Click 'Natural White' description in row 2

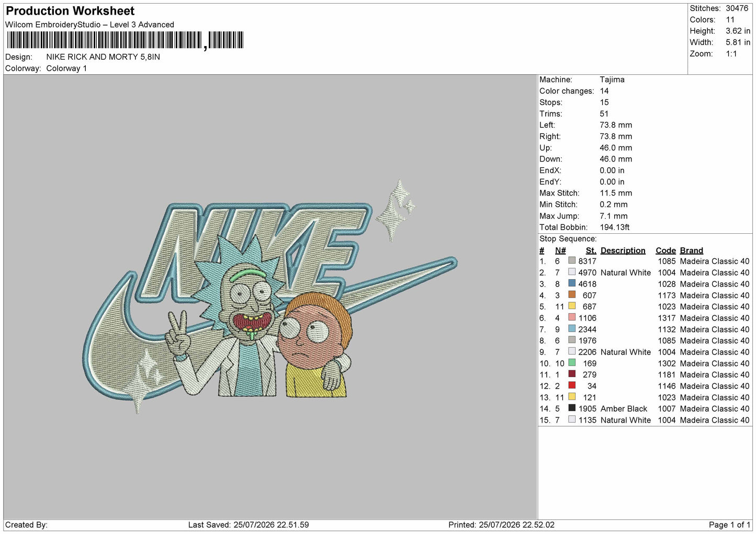point(626,273)
